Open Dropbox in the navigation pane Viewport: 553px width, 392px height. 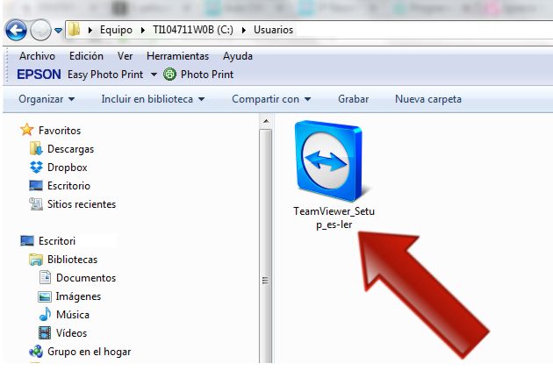[x=68, y=167]
